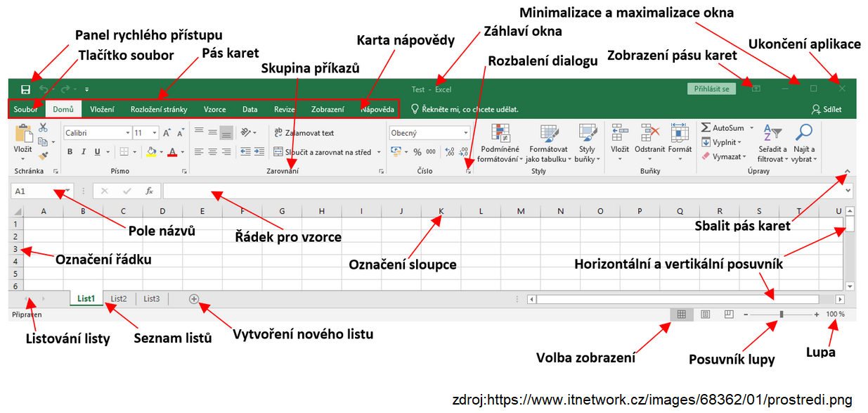Screen dimensions: 868x413
Task: Switch to the Vložení ribbon tab
Action: pyautogui.click(x=103, y=110)
